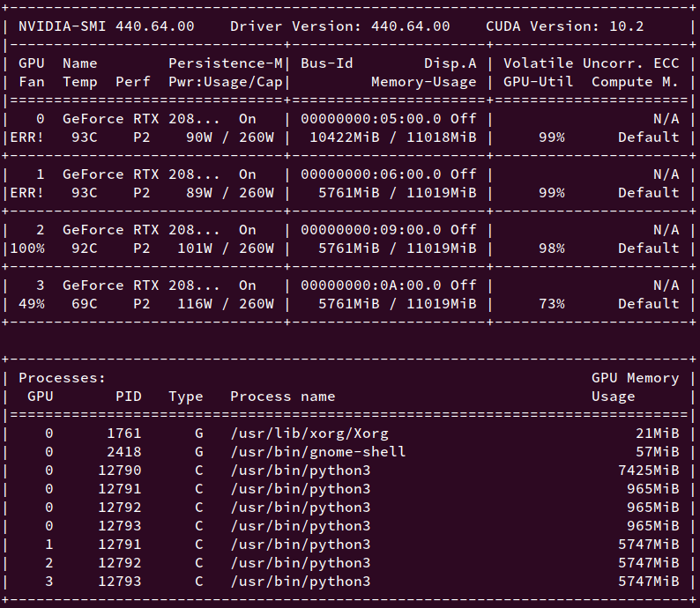
Task: Select the 92C temperature for GPU 2
Action: (85, 248)
